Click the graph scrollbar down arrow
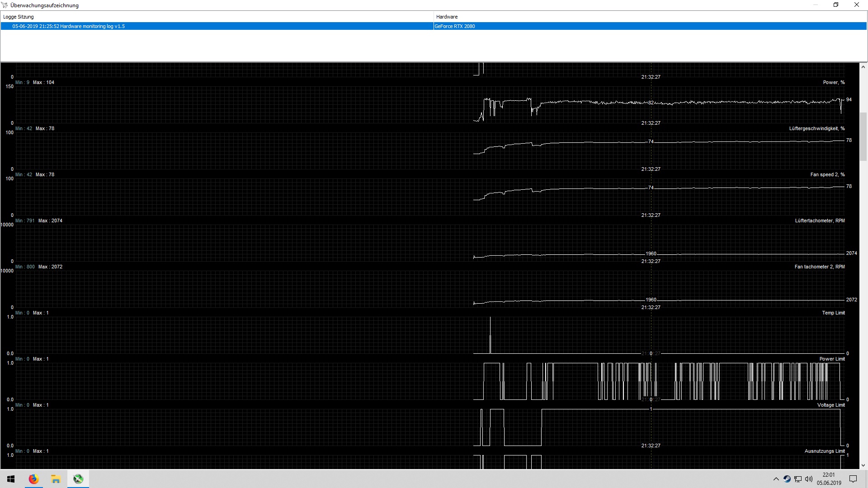The height and width of the screenshot is (488, 868). coord(863,465)
